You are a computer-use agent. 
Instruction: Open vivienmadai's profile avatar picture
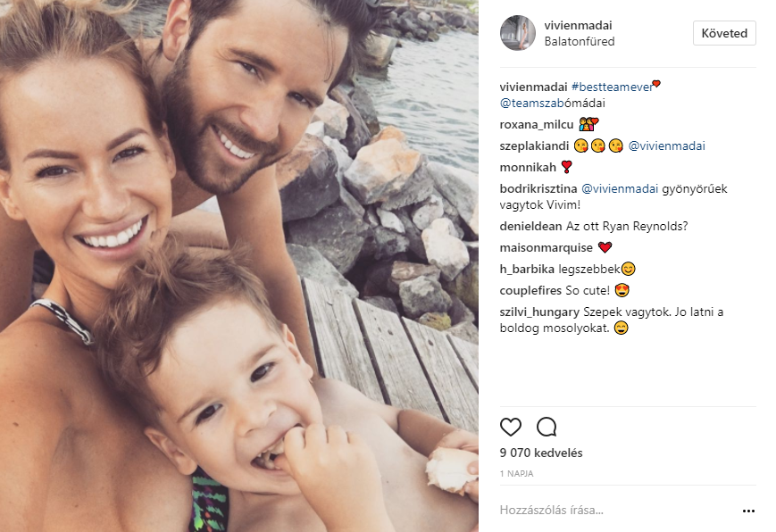pyautogui.click(x=518, y=33)
